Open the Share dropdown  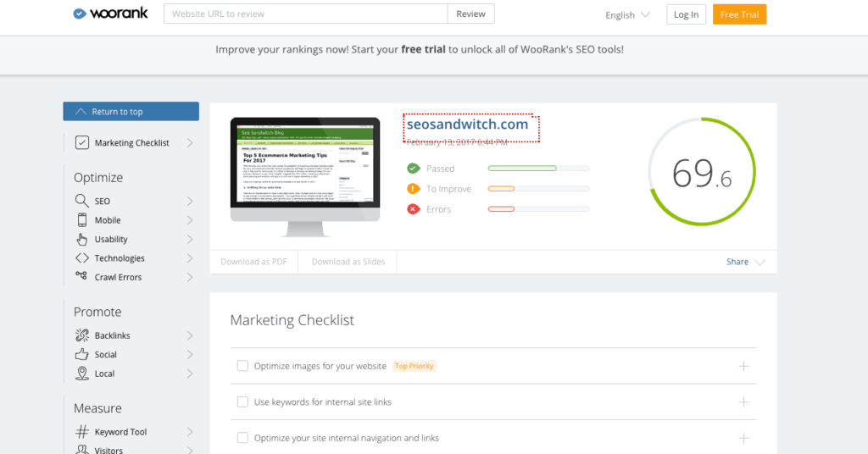pos(746,262)
